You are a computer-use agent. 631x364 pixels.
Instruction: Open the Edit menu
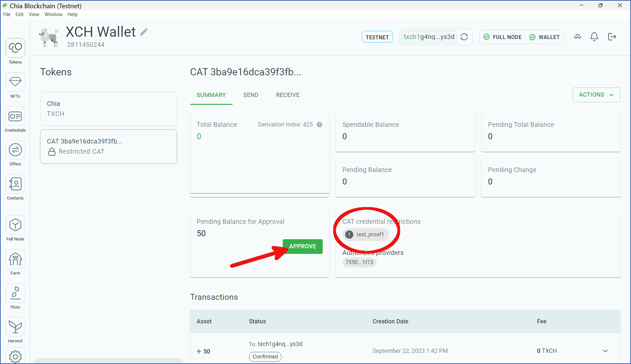tap(19, 14)
